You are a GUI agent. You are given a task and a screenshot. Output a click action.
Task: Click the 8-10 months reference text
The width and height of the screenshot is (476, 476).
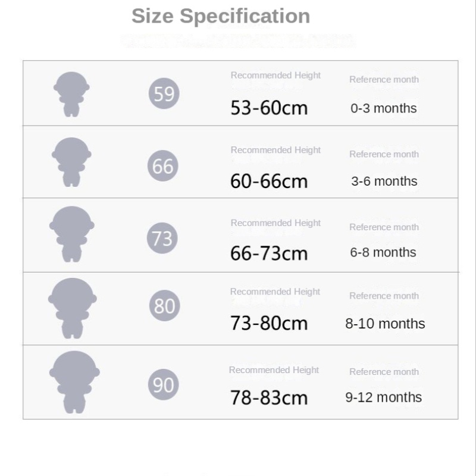[385, 324]
